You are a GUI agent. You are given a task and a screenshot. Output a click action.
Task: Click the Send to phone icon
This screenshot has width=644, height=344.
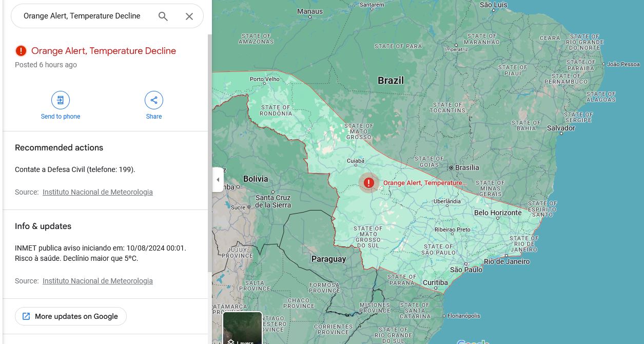point(61,100)
